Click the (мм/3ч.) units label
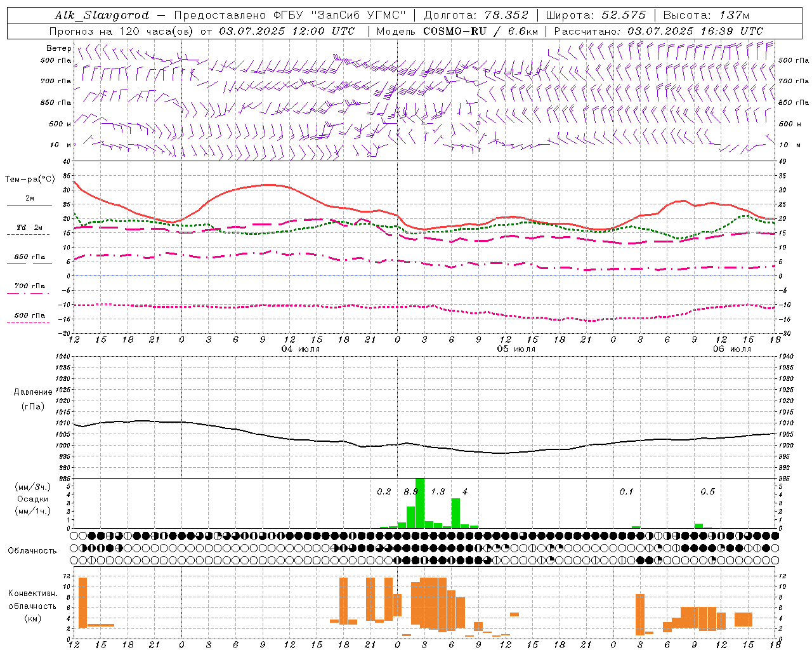The image size is (812, 650). (x=33, y=487)
